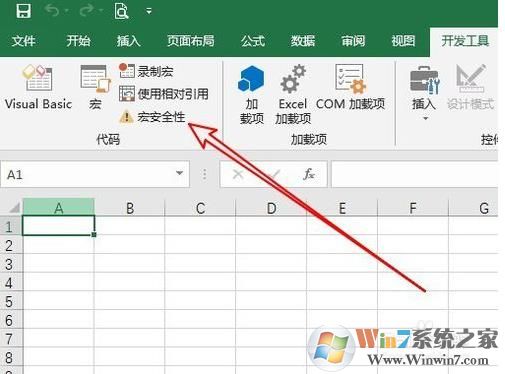
Task: Select row 6 header
Action: click(x=10, y=320)
